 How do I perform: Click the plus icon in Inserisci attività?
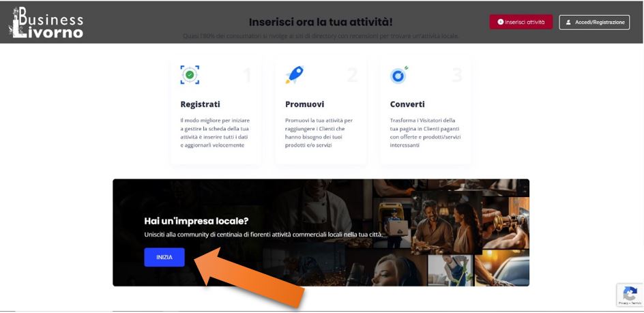500,23
